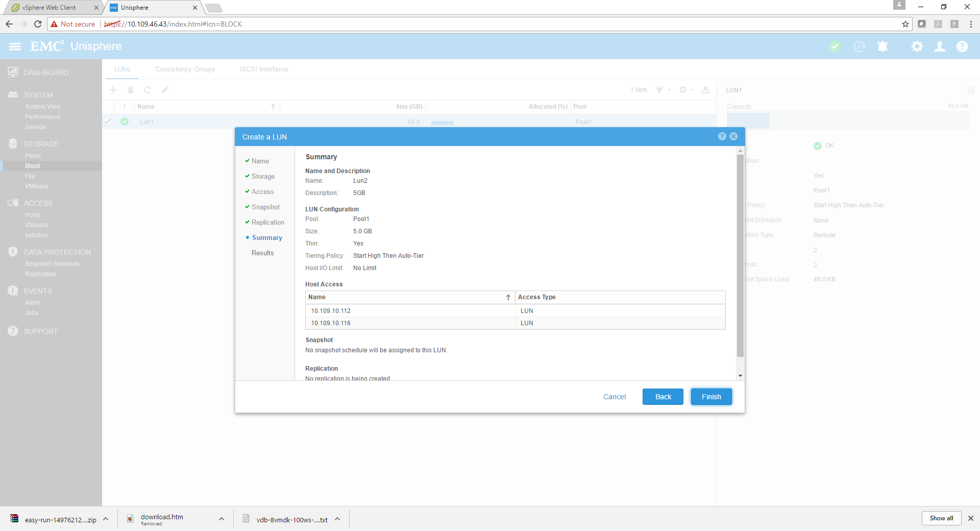Click the summary pane vertical scrollbar
The image size is (980, 531).
pyautogui.click(x=740, y=255)
